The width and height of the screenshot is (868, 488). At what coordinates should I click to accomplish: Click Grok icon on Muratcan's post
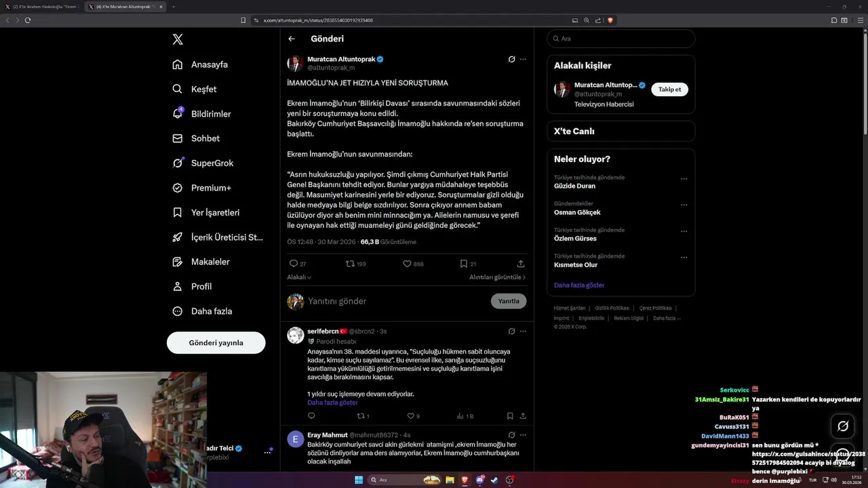(511, 59)
